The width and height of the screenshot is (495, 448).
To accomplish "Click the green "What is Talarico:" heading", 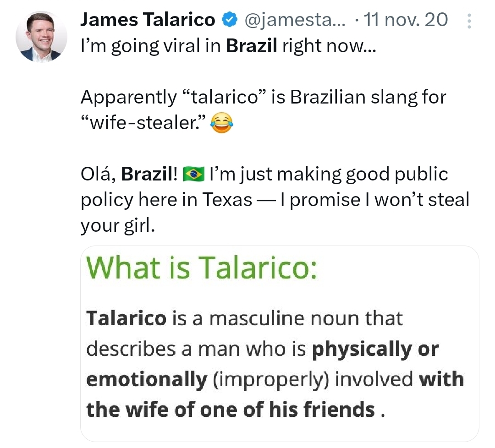I will 201,267.
